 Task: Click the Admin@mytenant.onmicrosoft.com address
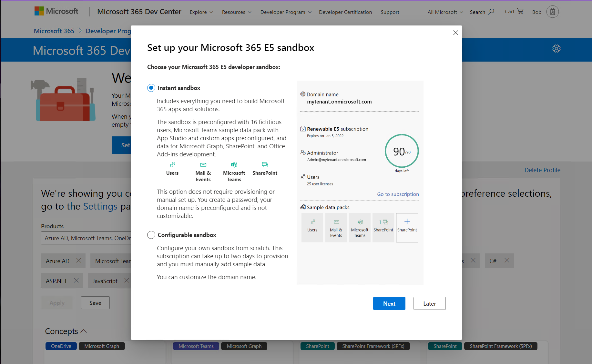337,160
